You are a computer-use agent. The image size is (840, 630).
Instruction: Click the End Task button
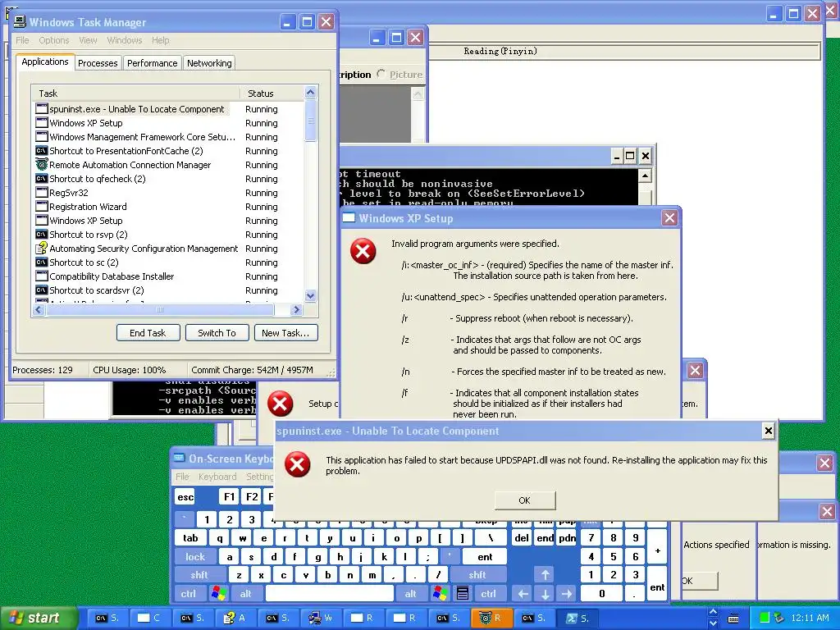point(148,333)
